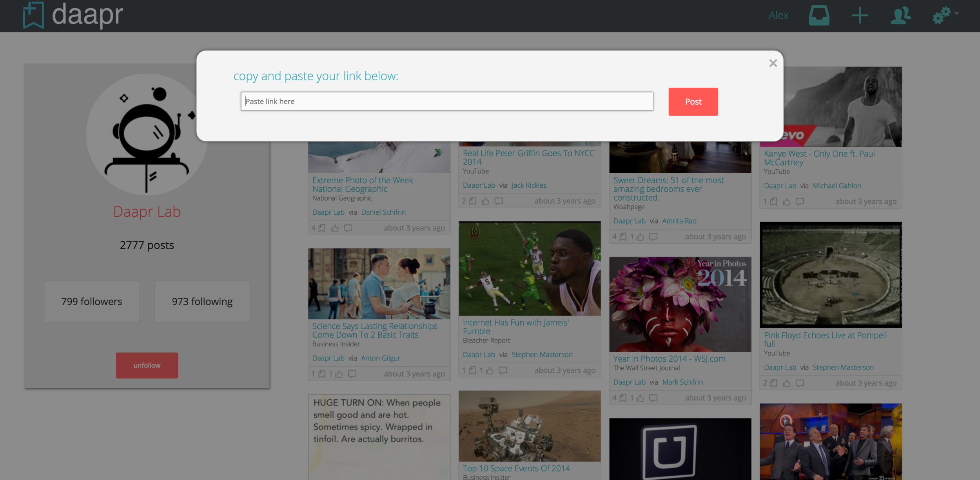Image resolution: width=980 pixels, height=480 pixels.
Task: Click the red Post button
Action: pos(693,101)
